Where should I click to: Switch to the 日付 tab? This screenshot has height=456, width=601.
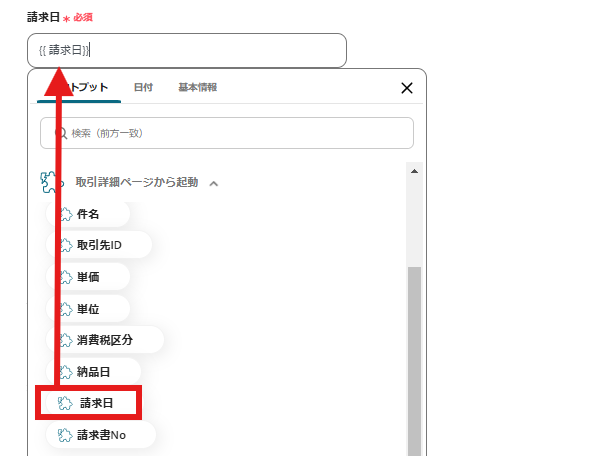(x=143, y=87)
